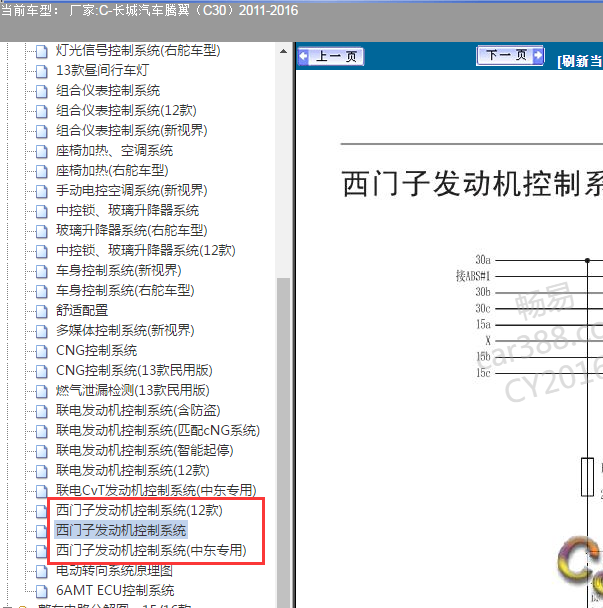The height and width of the screenshot is (608, 603).
Task: Click page icon beside CNG控制系统
Action: (41, 351)
